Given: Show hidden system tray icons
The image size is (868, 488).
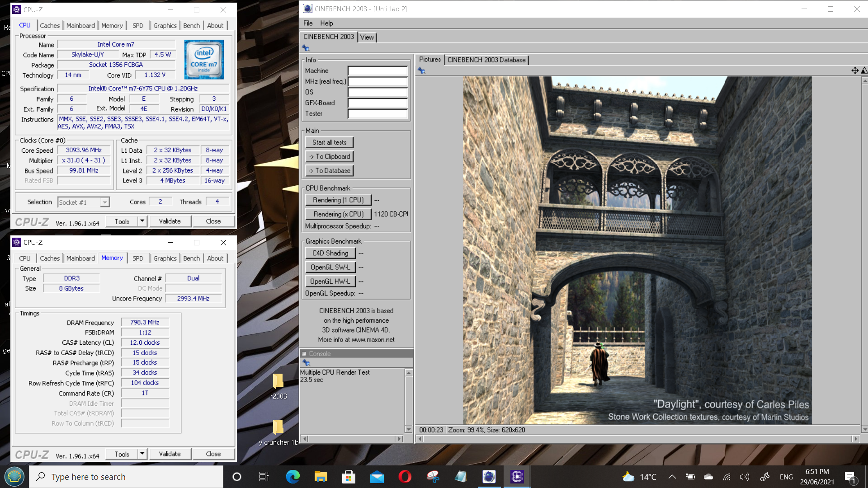Looking at the screenshot, I should (x=672, y=477).
